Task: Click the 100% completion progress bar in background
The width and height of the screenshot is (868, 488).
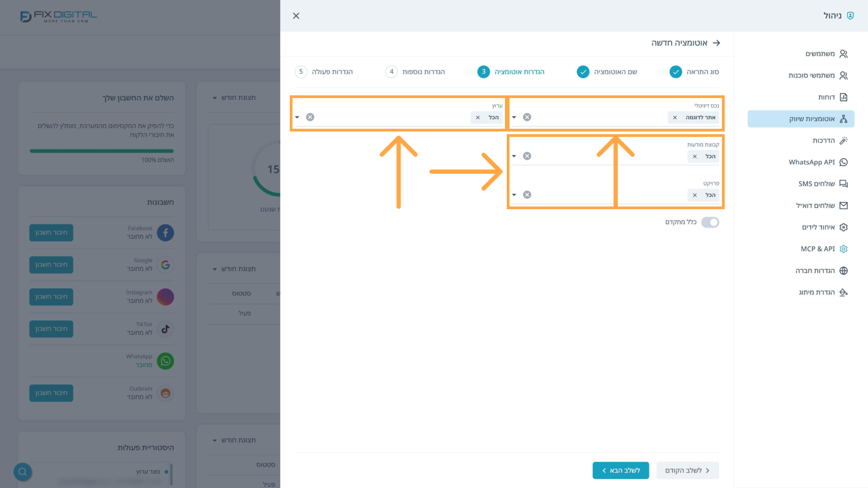Action: coord(102,151)
